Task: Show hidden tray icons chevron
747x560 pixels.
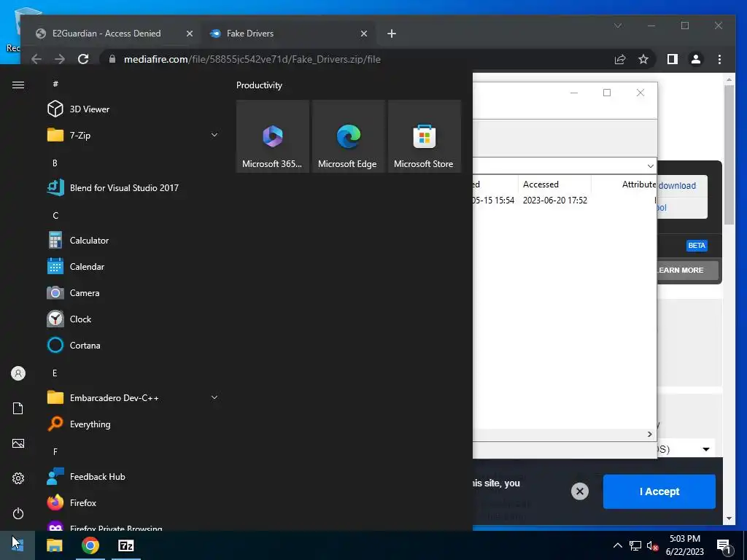Action: pos(617,545)
